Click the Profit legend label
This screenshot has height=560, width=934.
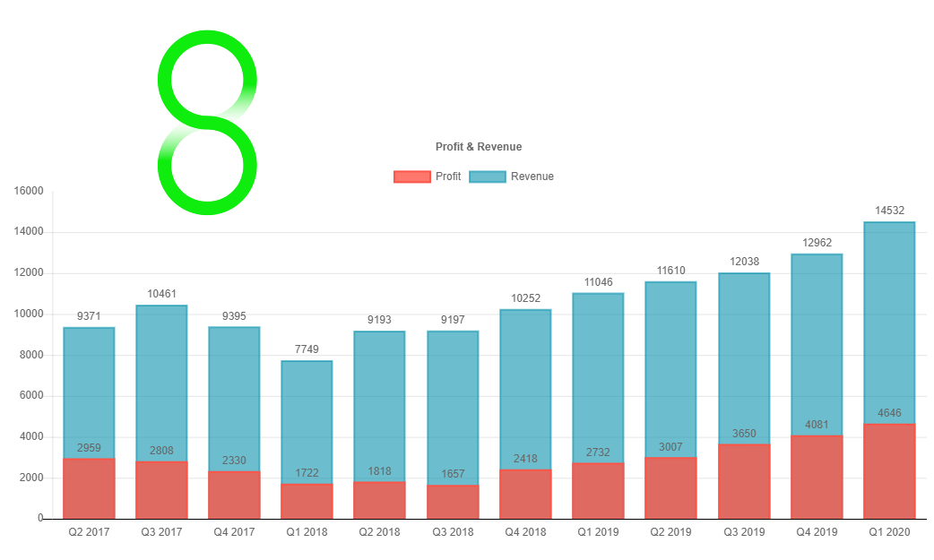point(448,177)
